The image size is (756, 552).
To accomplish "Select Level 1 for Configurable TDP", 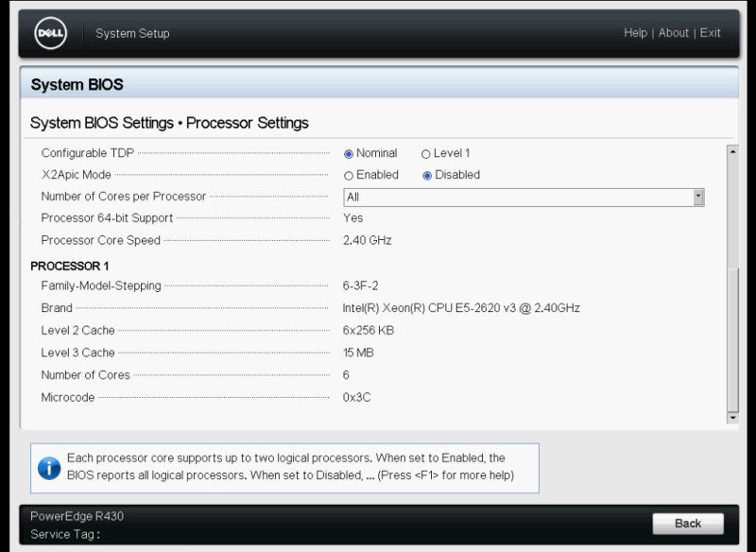I will [426, 154].
